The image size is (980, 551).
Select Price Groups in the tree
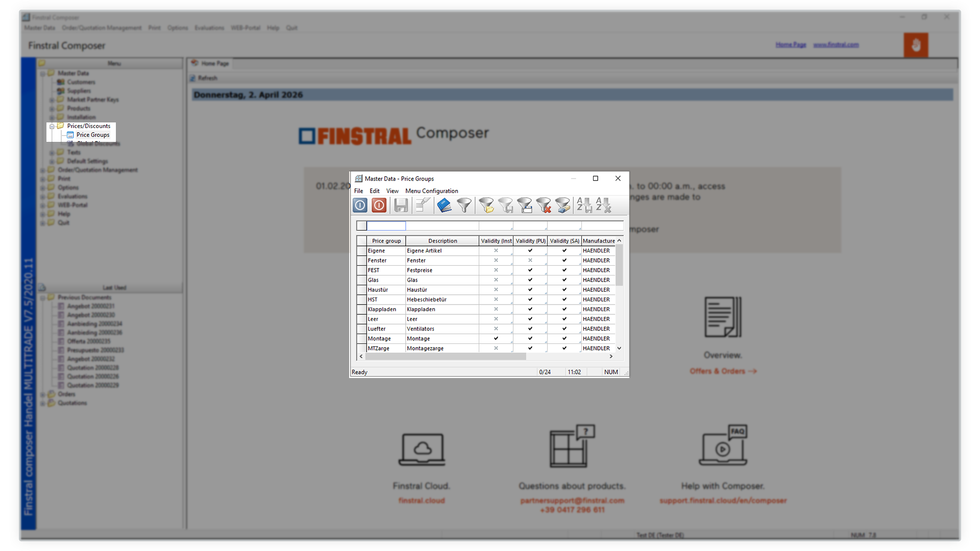coord(92,135)
